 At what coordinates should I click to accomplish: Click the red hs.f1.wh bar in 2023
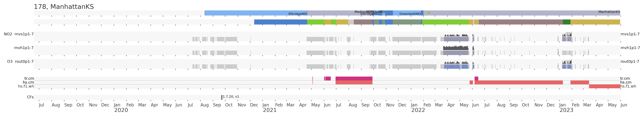point(604,86)
